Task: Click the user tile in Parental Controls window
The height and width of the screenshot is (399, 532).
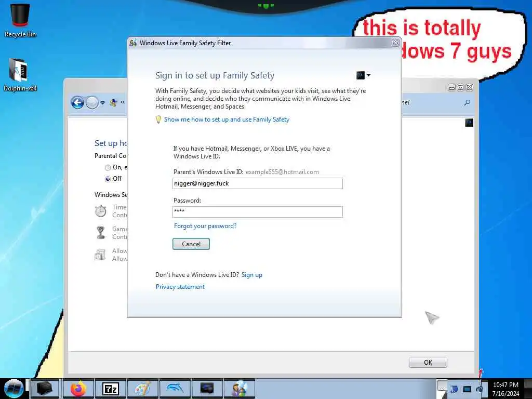Action: click(x=469, y=123)
